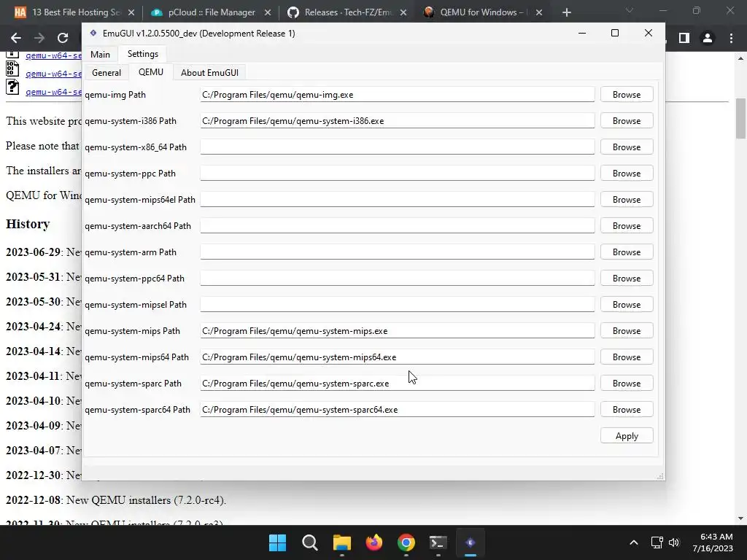Click the first qemu-w64-se link on webpage
Viewport: 747px width, 560px height.
(x=53, y=55)
